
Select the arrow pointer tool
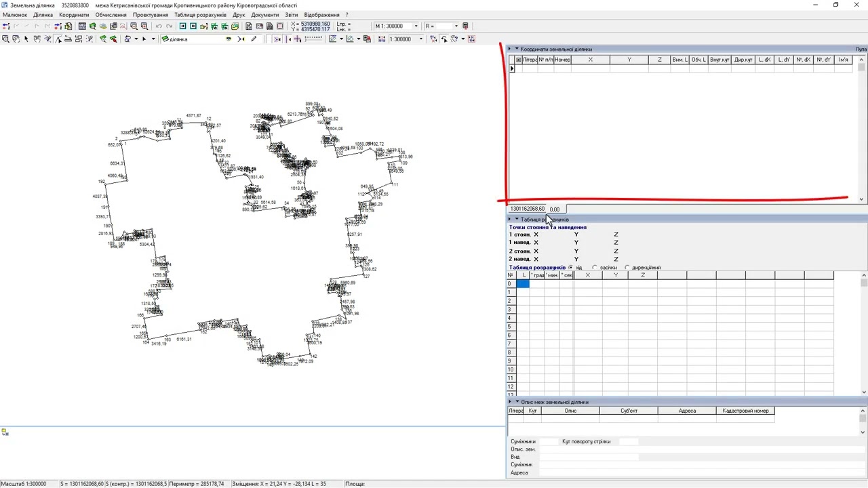click(x=26, y=39)
